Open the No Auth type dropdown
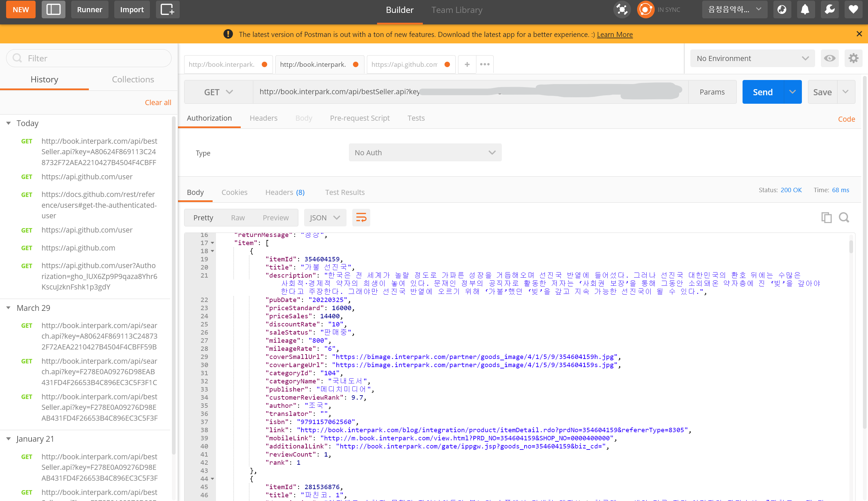 (425, 153)
